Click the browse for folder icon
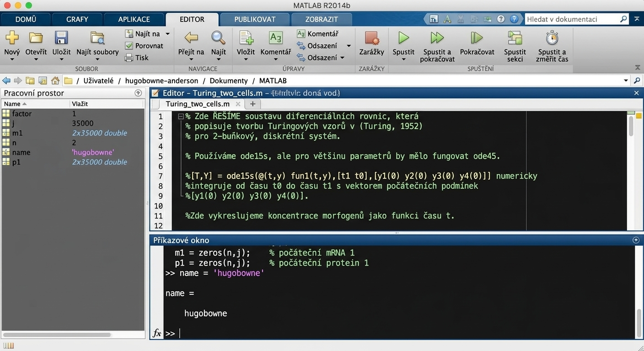This screenshot has width=644, height=351. 43,80
